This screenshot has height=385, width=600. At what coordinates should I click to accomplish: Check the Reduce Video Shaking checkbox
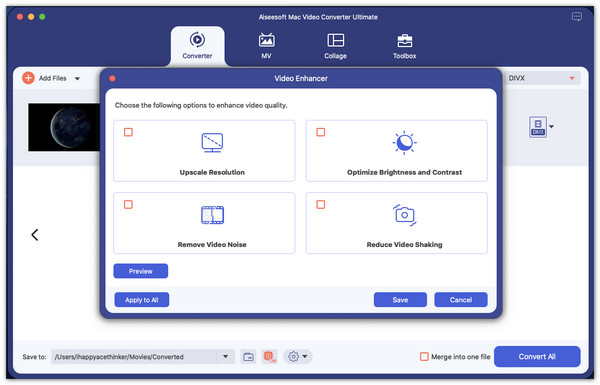tap(321, 204)
